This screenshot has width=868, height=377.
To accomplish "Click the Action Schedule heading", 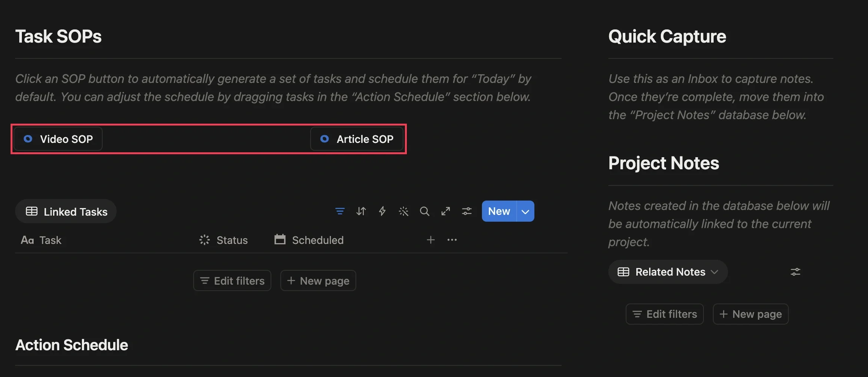I will (x=72, y=345).
